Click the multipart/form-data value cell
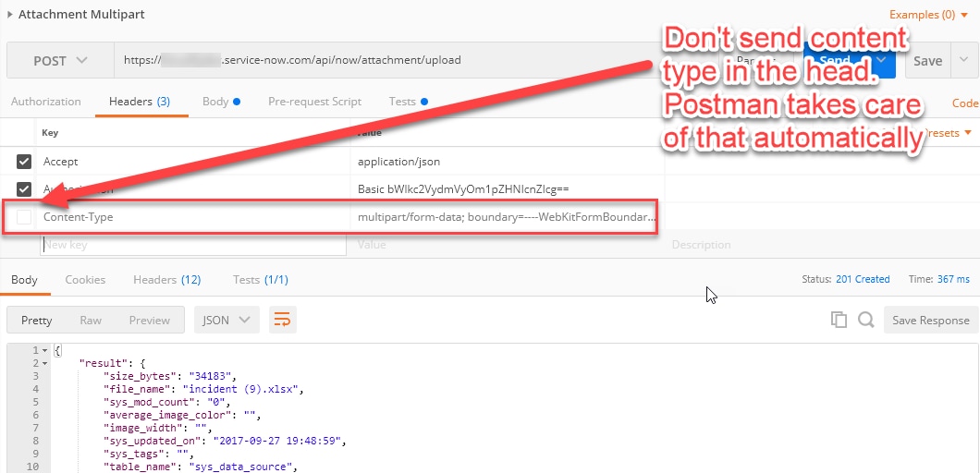 click(x=507, y=217)
